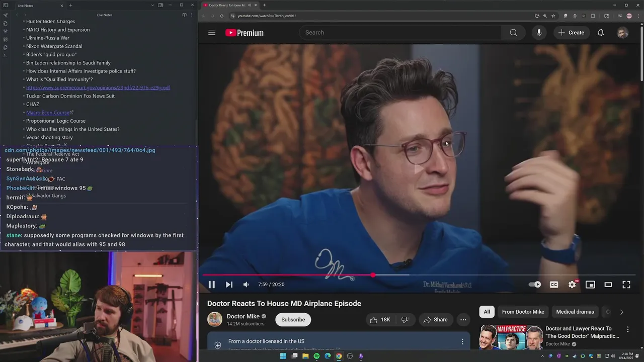Go to the YouTube Premium home logo

[x=245, y=33]
